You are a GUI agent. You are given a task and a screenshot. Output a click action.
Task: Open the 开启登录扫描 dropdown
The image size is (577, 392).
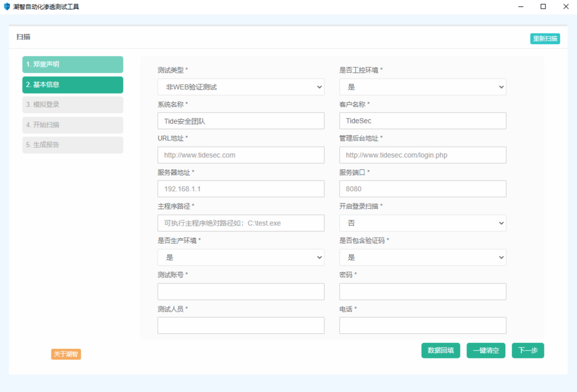[423, 223]
